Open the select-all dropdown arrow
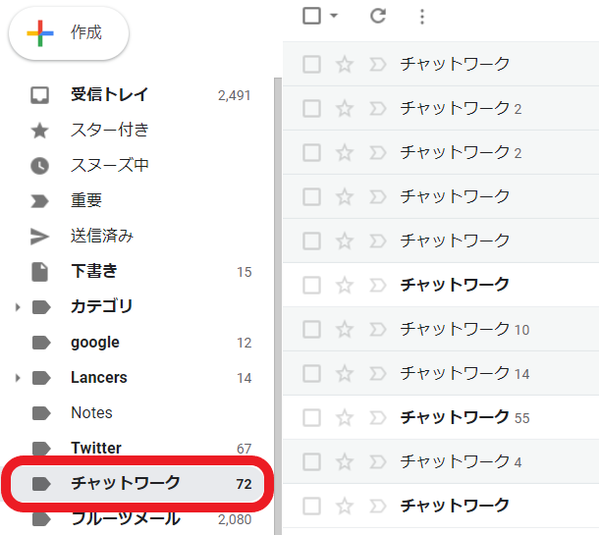 (x=334, y=16)
